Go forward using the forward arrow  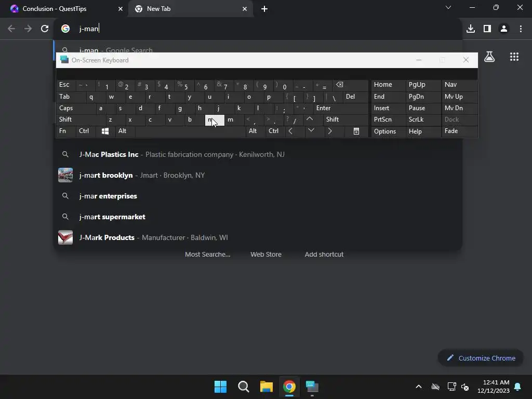pos(28,29)
